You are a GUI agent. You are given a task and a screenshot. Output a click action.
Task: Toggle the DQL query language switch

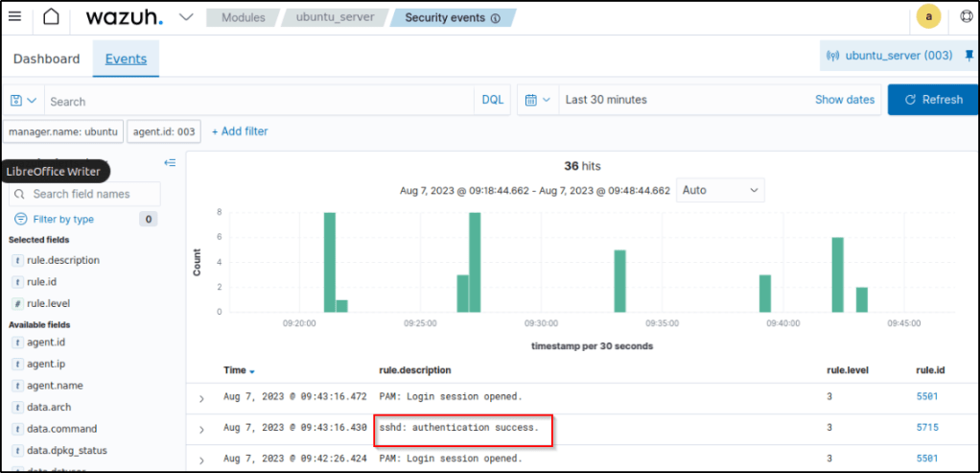pos(492,100)
